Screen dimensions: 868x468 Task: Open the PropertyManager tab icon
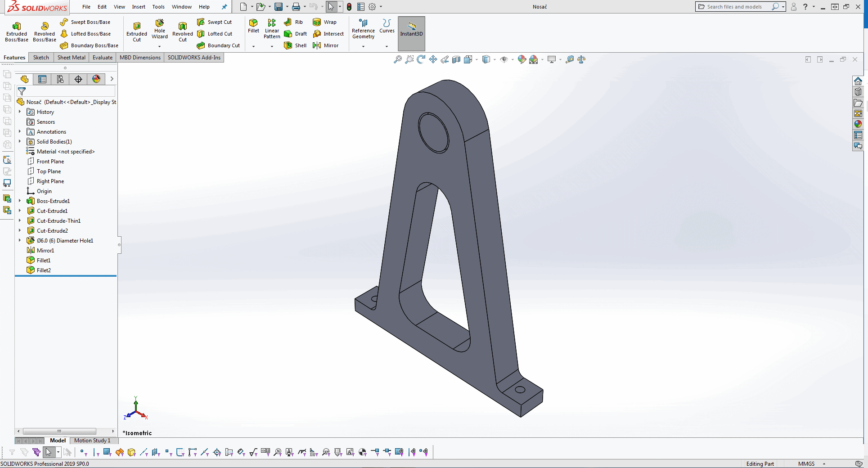click(x=42, y=79)
